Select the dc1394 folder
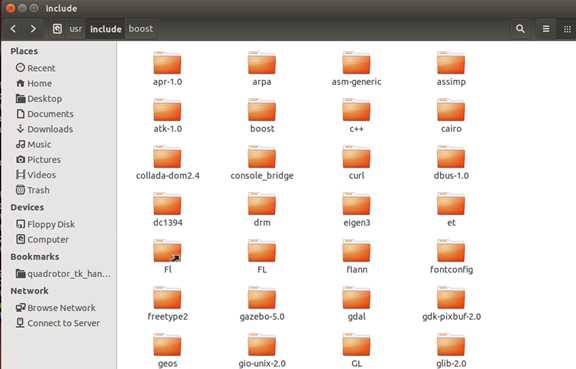This screenshot has height=369, width=576. (x=168, y=210)
